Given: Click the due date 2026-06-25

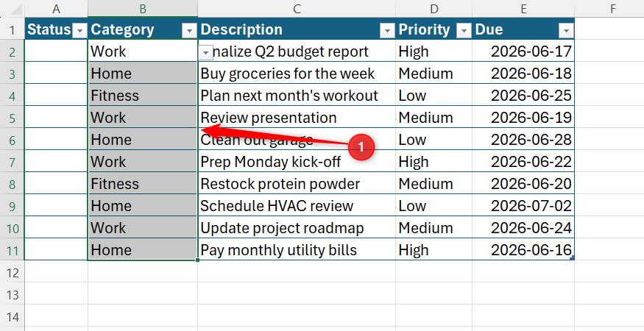Looking at the screenshot, I should point(523,96).
